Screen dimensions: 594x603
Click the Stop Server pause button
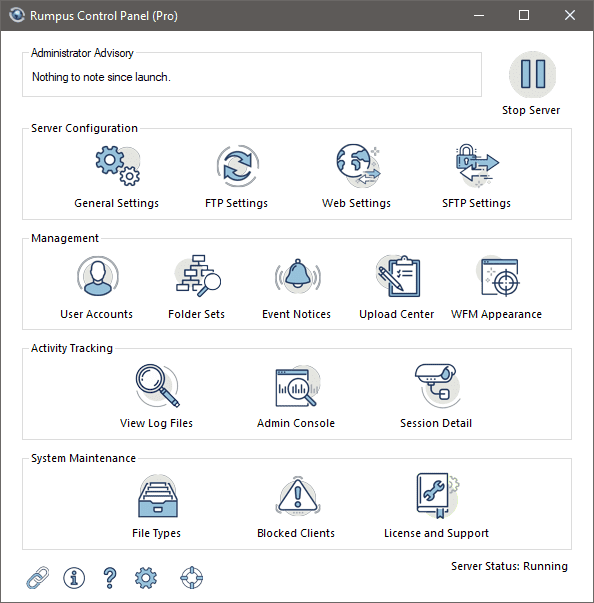[x=532, y=74]
